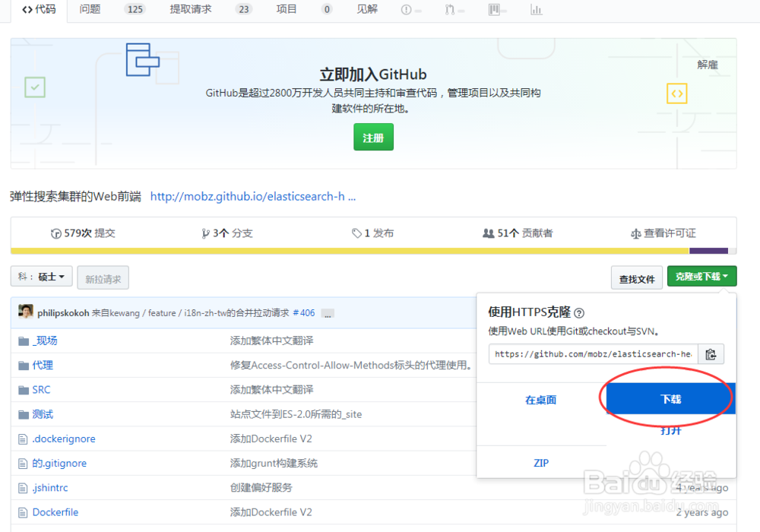This screenshot has height=532, width=760.
Task: Open 查看许可证 license link
Action: point(663,233)
